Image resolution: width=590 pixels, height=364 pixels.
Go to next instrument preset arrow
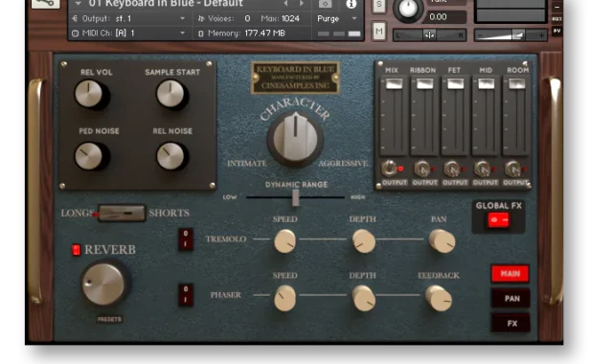point(302,4)
